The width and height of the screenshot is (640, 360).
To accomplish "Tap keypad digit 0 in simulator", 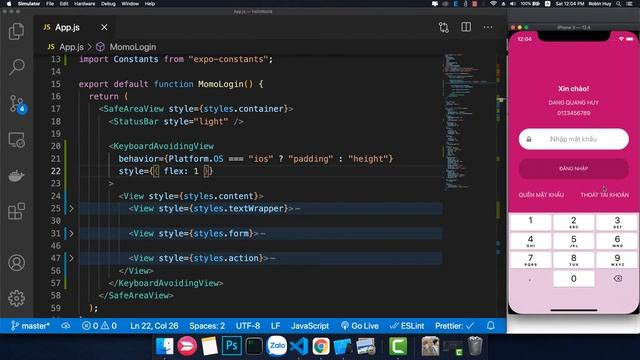I will coord(573,279).
